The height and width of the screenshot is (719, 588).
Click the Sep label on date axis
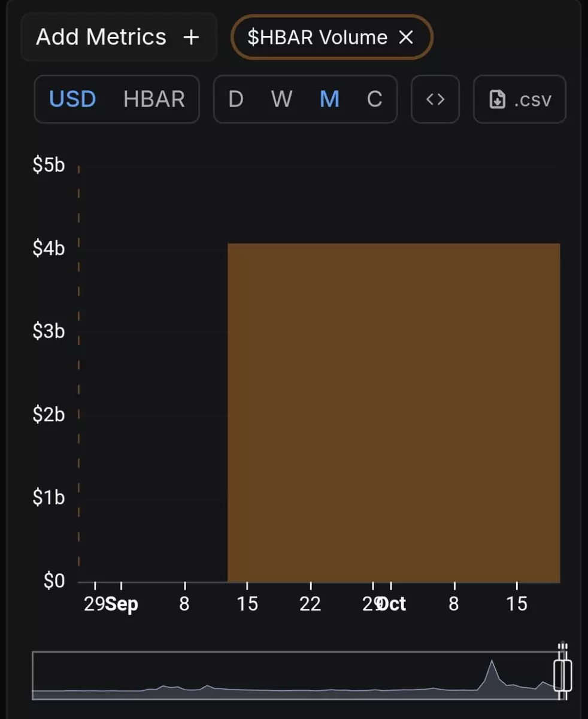[122, 604]
